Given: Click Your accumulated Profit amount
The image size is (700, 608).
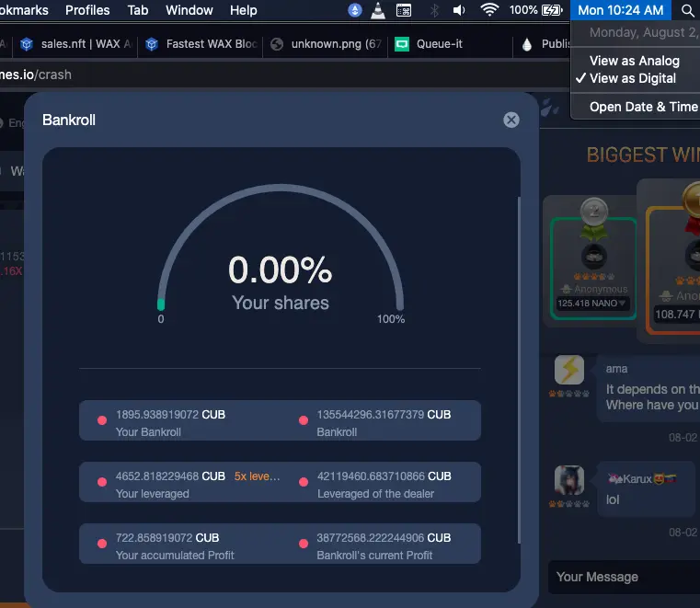Looking at the screenshot, I should [x=167, y=537].
